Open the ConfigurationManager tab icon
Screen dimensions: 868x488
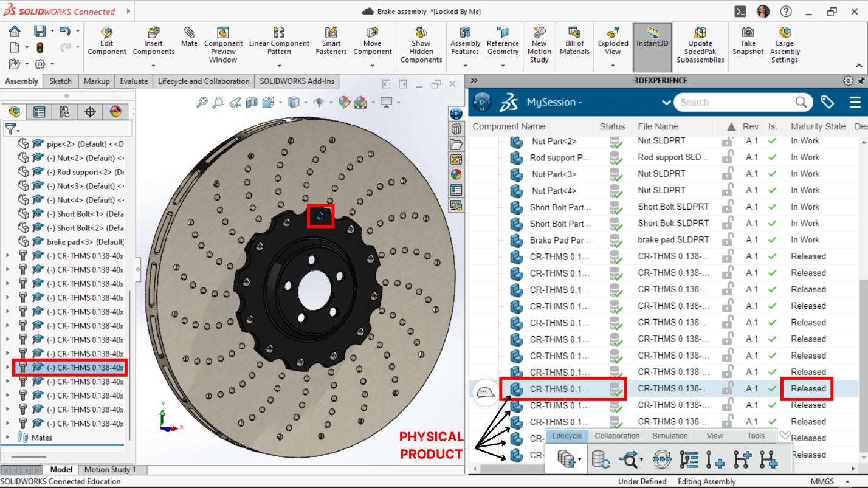coord(65,112)
